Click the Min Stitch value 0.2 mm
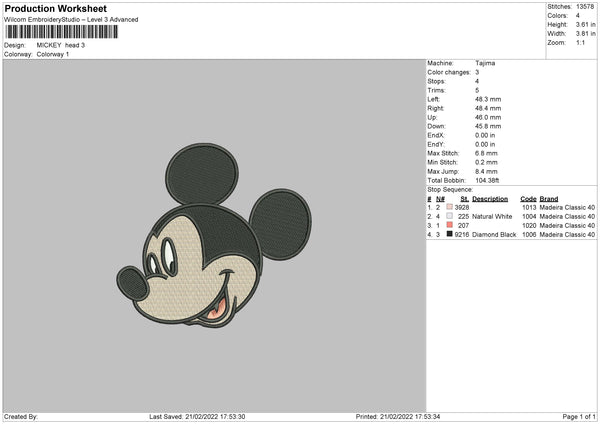600x424 pixels. coord(486,162)
